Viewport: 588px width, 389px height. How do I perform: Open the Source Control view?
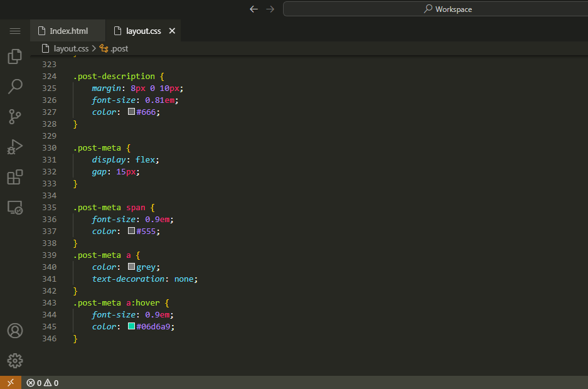click(15, 117)
